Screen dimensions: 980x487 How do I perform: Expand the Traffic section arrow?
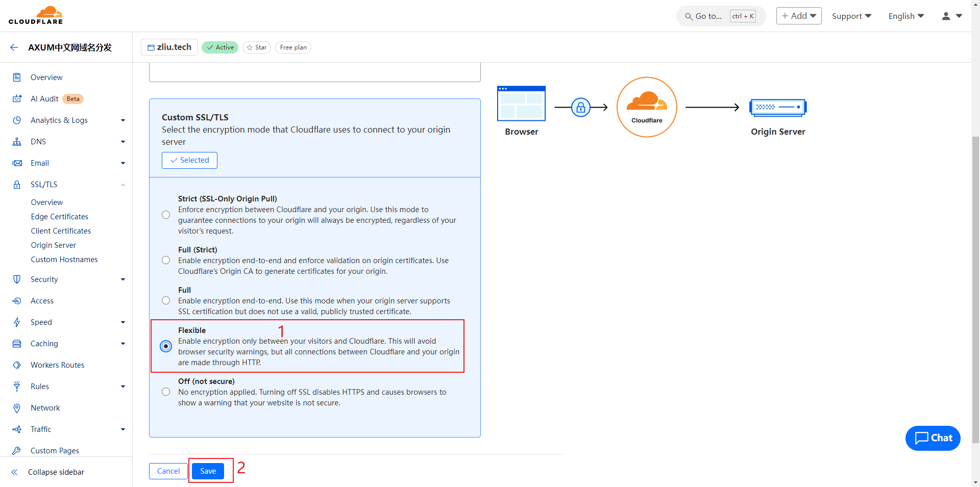(123, 429)
